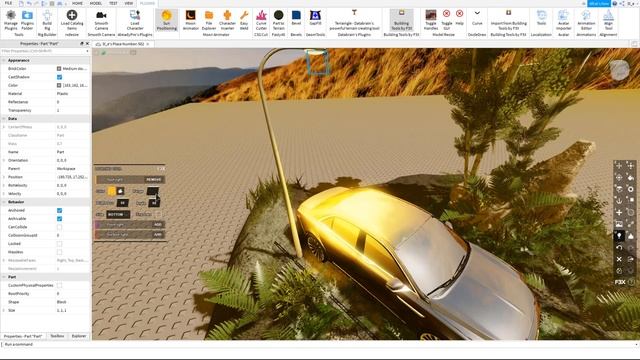
Task: Uncheck the Anchored property
Action: (x=59, y=210)
